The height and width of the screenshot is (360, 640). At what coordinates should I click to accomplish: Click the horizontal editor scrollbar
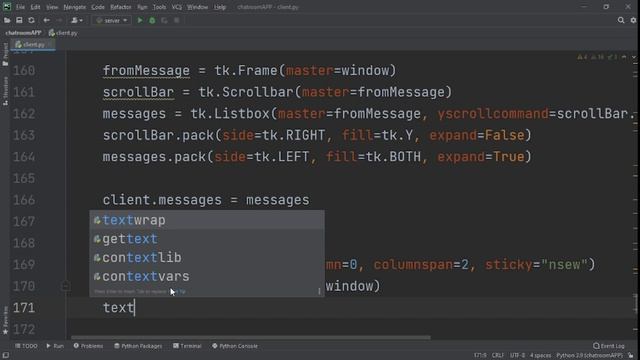pyautogui.click(x=251, y=338)
